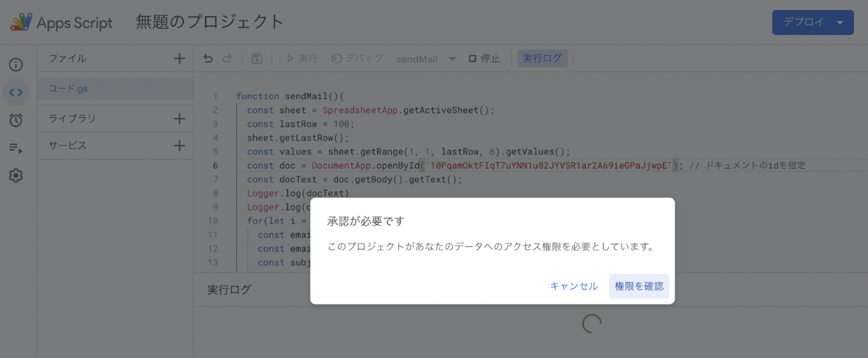The image size is (868, 358).
Task: Click the undo arrow in toolbar
Action: (x=208, y=59)
